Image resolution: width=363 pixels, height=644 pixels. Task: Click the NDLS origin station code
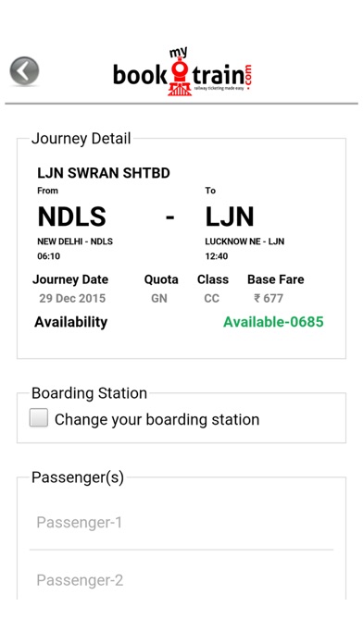click(72, 217)
